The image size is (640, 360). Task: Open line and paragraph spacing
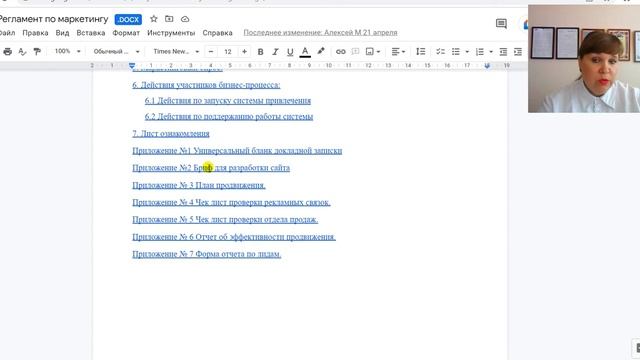point(420,51)
